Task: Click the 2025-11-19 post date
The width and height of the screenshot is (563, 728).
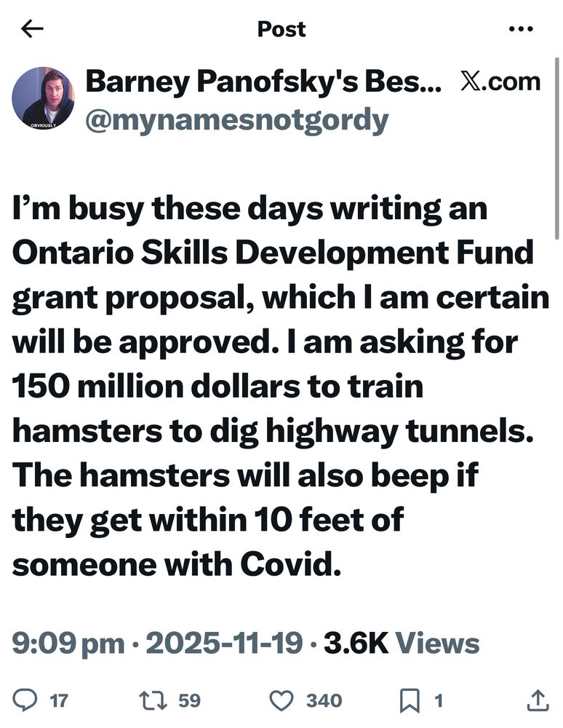Action: [x=224, y=643]
